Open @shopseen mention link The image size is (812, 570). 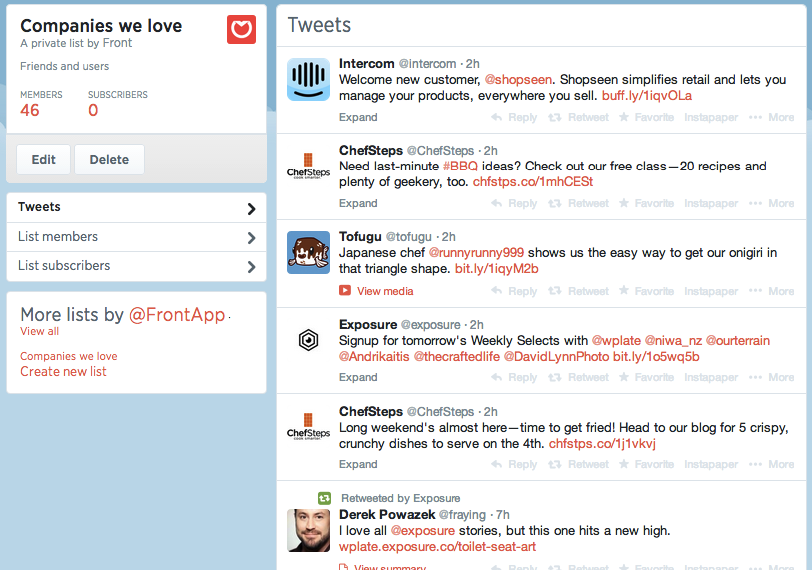pos(518,80)
